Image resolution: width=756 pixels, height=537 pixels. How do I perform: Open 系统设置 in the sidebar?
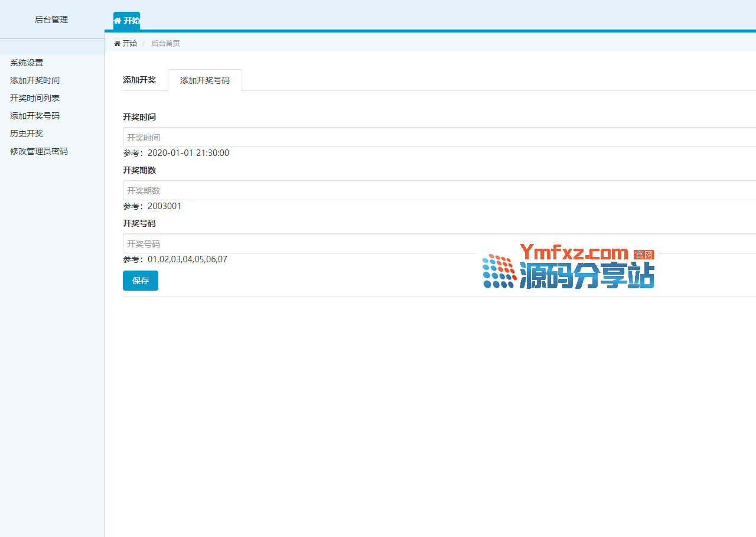[x=27, y=63]
